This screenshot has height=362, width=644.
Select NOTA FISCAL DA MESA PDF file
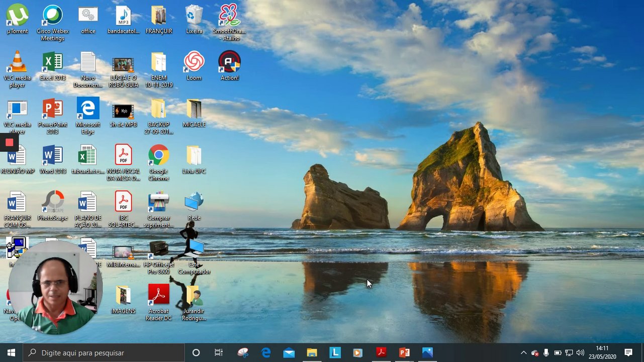coord(123,163)
